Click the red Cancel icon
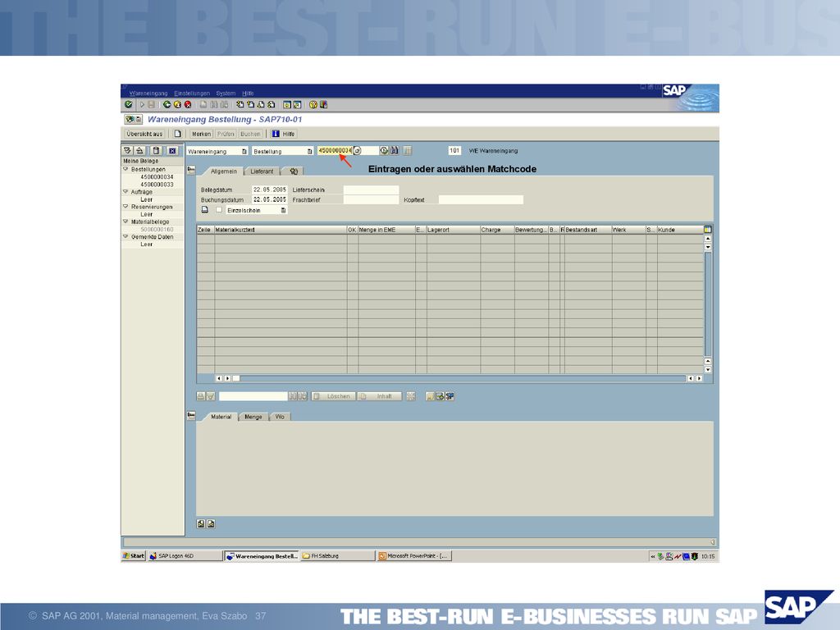 pos(188,104)
